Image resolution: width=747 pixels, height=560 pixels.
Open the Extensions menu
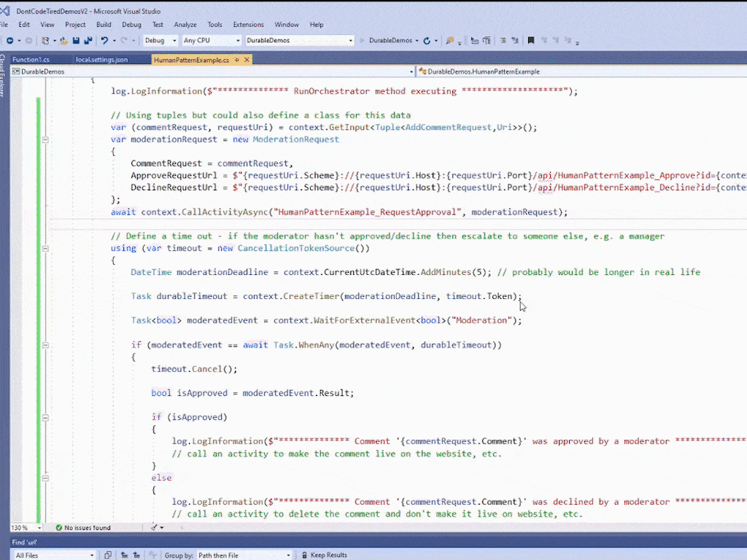click(248, 24)
